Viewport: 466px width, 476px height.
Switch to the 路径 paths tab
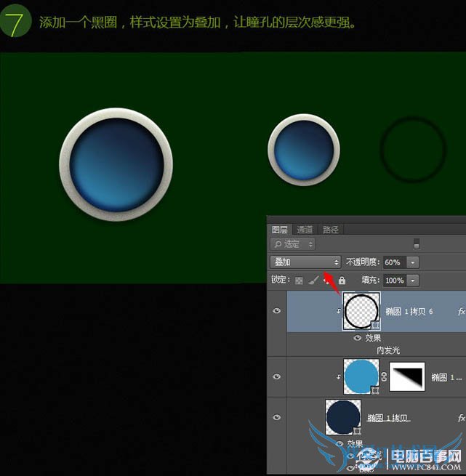[331, 230]
